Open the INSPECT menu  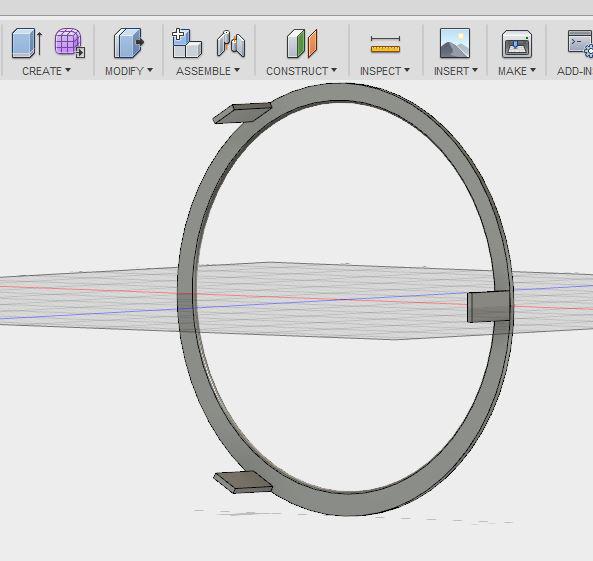coord(385,71)
